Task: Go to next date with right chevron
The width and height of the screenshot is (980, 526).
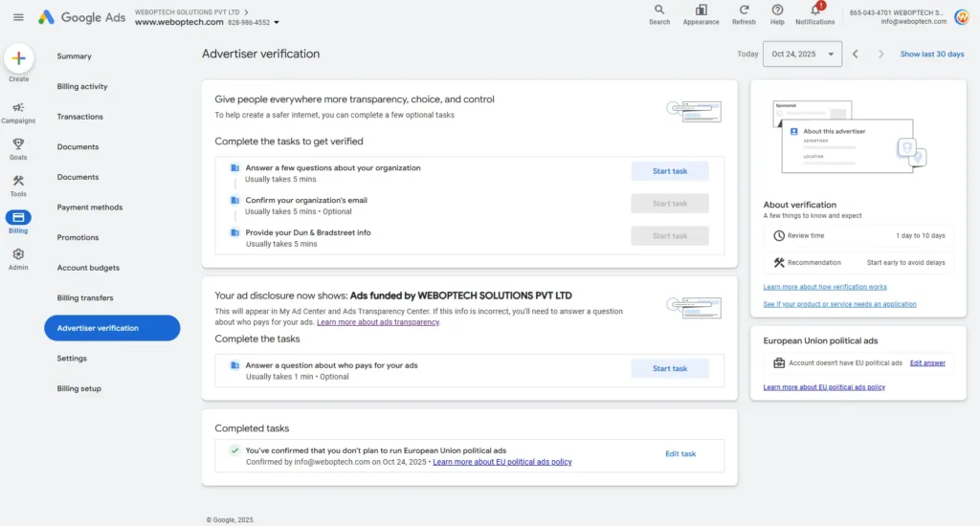Action: (x=881, y=54)
